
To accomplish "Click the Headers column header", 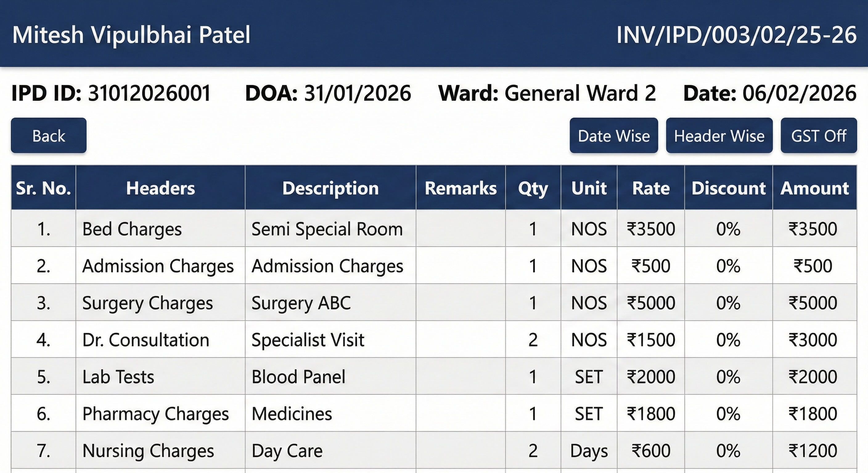I will pyautogui.click(x=160, y=188).
